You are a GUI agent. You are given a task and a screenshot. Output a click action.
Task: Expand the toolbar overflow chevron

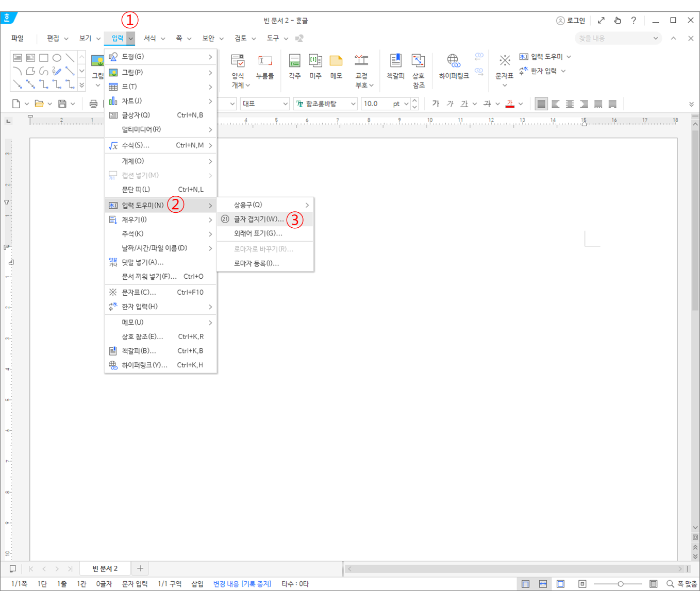(x=691, y=104)
